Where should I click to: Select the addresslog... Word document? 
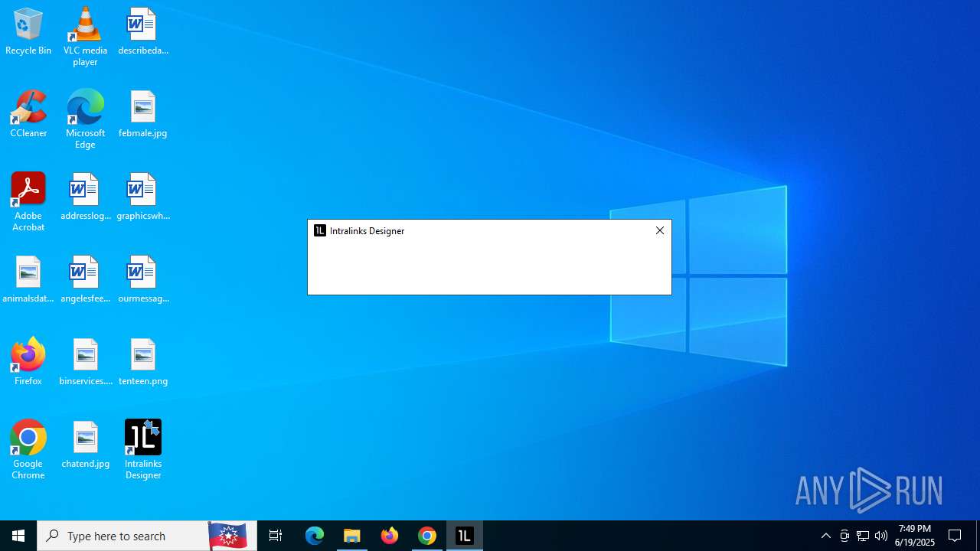click(x=85, y=197)
